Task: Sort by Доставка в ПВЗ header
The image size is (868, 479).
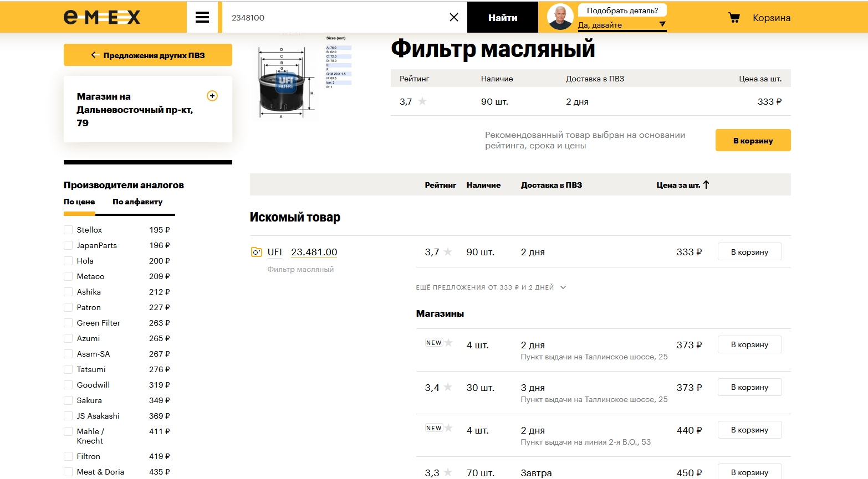Action: [552, 185]
